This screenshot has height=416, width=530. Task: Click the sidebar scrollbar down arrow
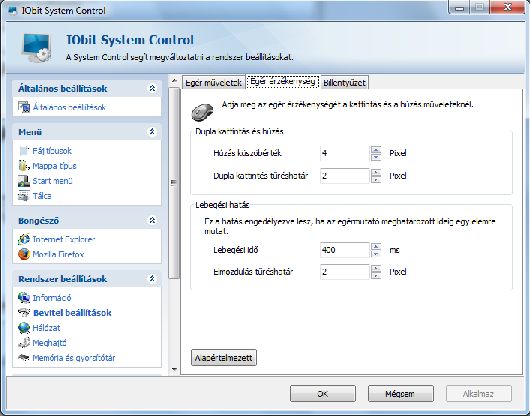pos(174,369)
